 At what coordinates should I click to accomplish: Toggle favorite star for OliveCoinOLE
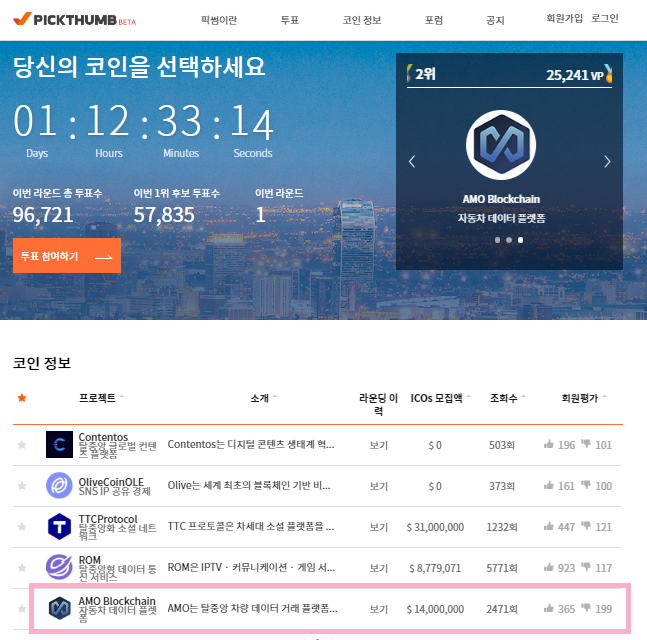(22, 486)
